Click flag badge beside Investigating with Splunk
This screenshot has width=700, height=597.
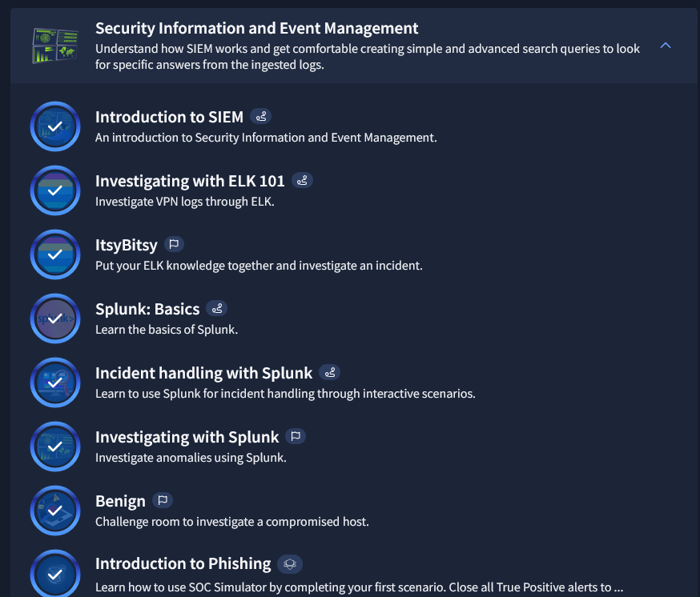[x=296, y=437]
